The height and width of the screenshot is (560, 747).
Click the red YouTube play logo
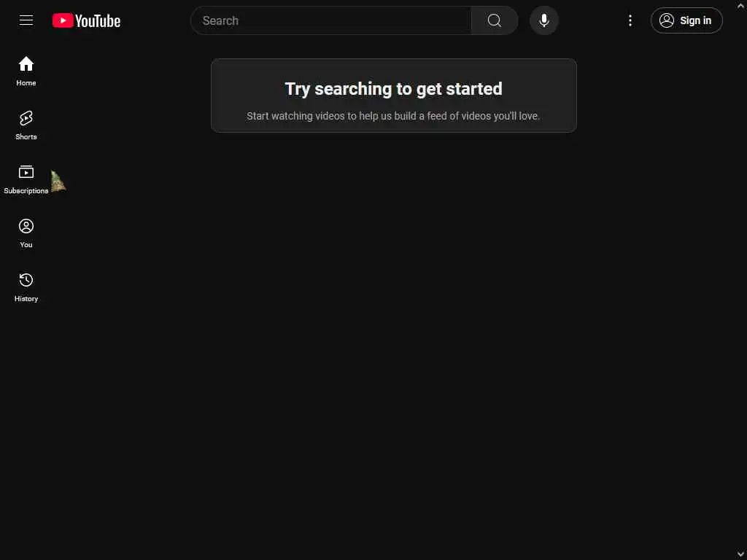63,20
